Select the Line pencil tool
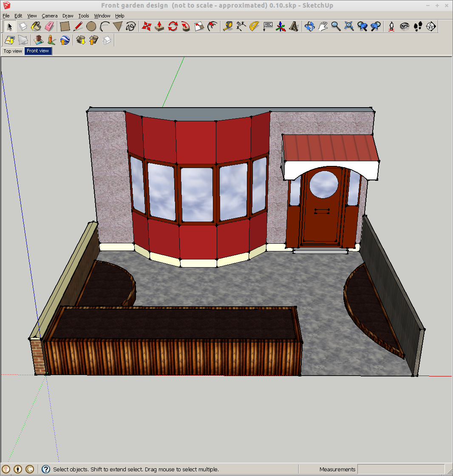 pos(78,27)
